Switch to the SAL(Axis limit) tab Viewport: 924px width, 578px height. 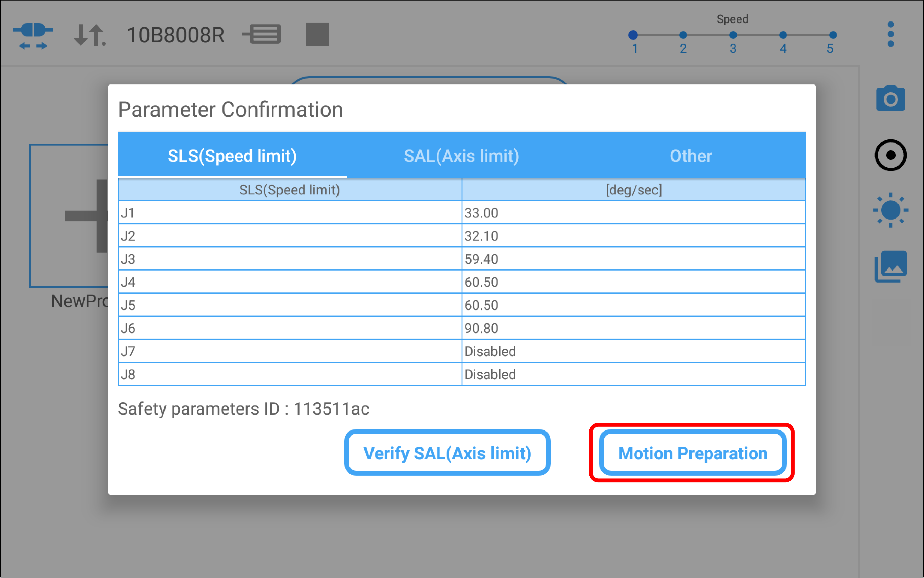click(461, 156)
